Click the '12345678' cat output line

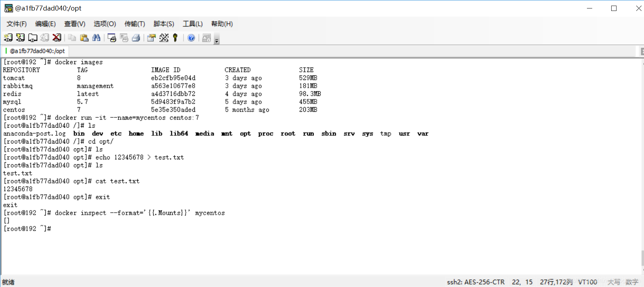18,189
